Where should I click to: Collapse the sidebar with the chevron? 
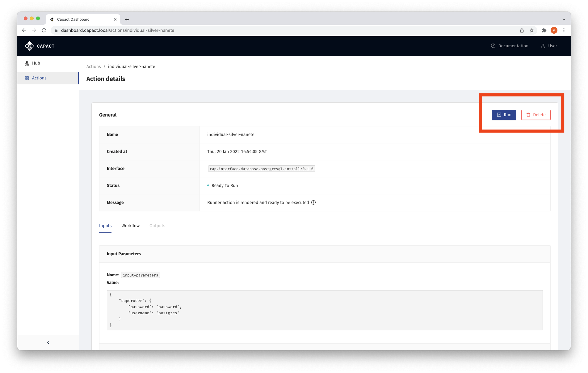tap(48, 342)
